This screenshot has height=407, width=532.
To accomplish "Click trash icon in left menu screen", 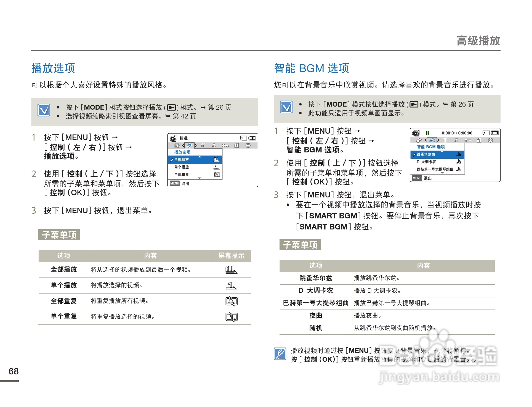I will (203, 146).
